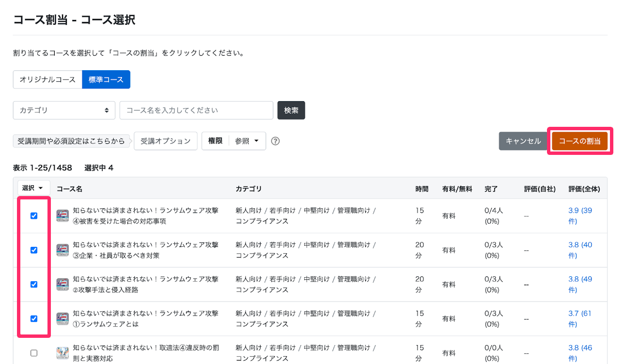Click the 評価(自社) column header
The width and height of the screenshot is (624, 364).
pos(540,189)
